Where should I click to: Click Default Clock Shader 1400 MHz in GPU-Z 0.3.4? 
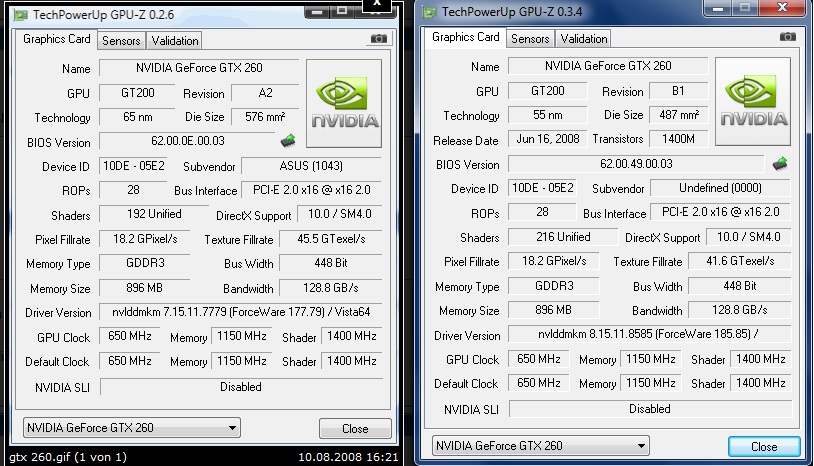[x=761, y=383]
